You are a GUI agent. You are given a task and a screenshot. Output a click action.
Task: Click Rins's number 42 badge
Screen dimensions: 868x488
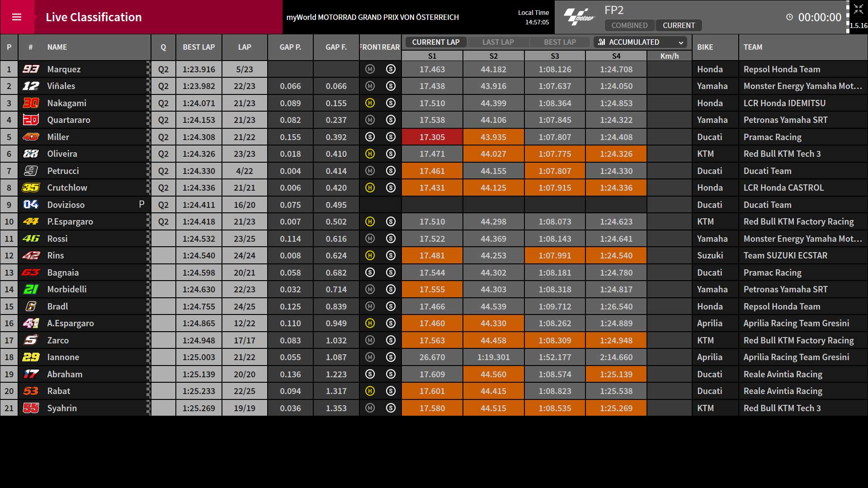[31, 255]
